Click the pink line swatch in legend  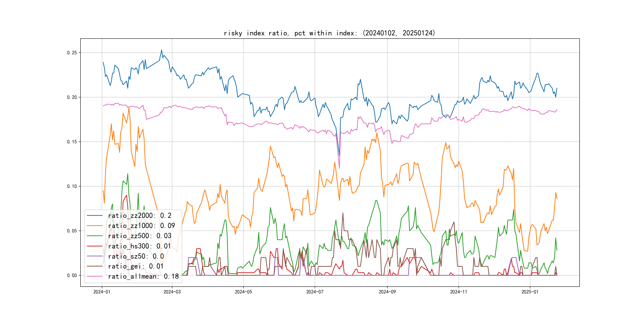[95, 276]
